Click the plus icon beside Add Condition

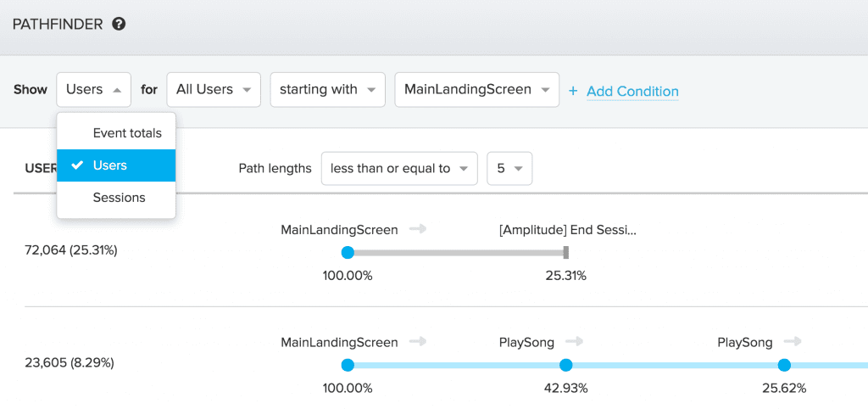[573, 91]
